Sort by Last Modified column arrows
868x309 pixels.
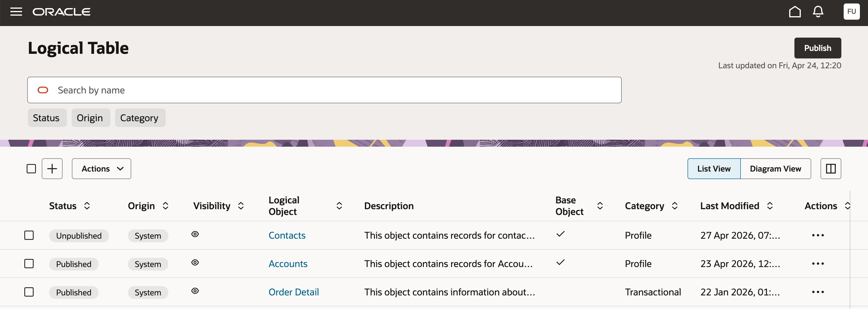770,206
